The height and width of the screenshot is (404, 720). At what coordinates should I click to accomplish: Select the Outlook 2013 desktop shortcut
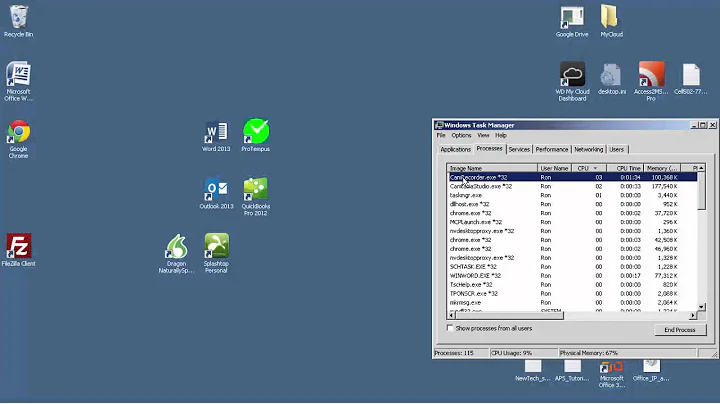[x=216, y=193]
